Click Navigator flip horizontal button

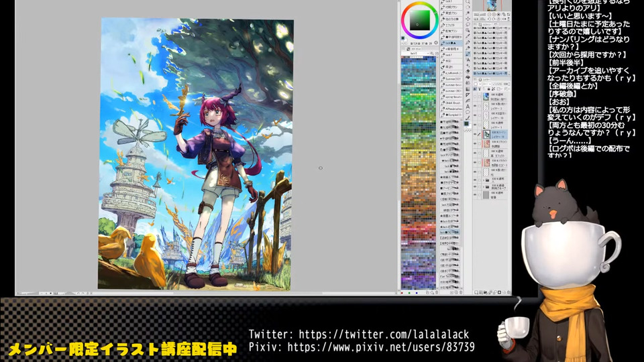tap(504, 19)
